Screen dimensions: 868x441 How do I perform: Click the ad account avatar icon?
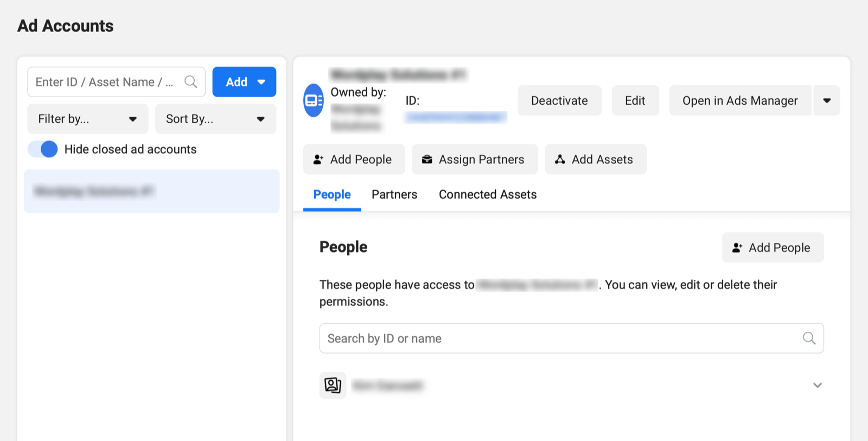314,100
